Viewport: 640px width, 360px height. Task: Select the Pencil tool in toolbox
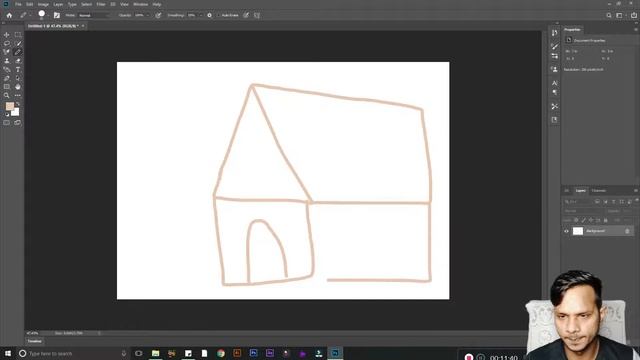[18, 52]
